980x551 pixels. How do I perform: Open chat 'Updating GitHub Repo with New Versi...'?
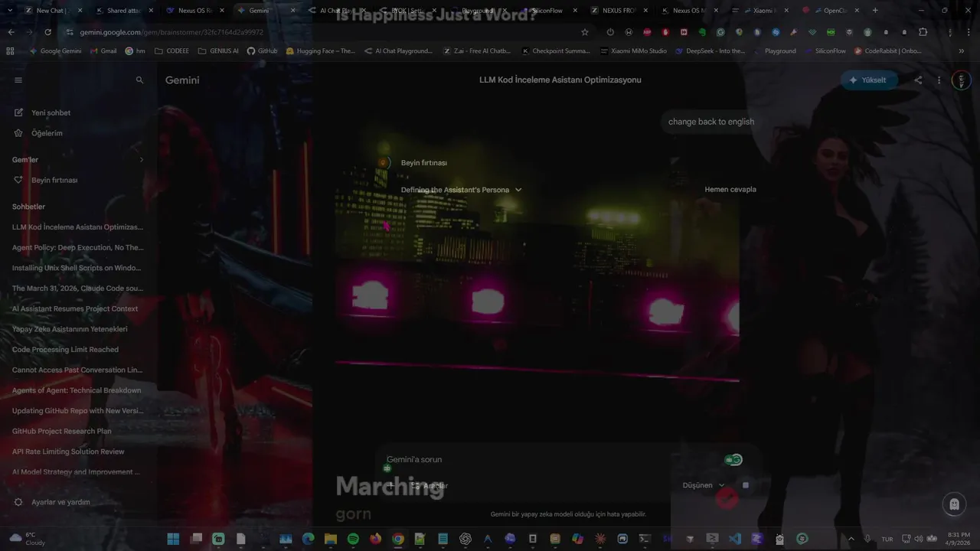pyautogui.click(x=77, y=411)
